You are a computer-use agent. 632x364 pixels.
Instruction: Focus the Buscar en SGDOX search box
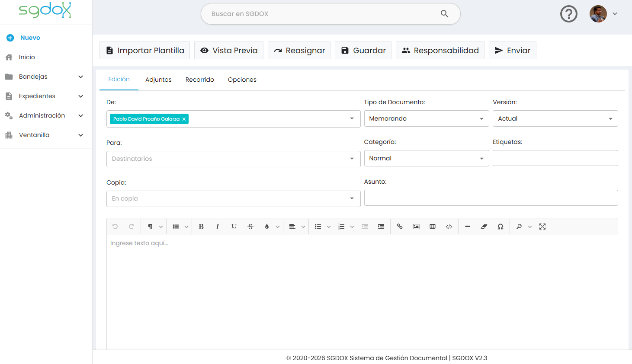tap(330, 14)
